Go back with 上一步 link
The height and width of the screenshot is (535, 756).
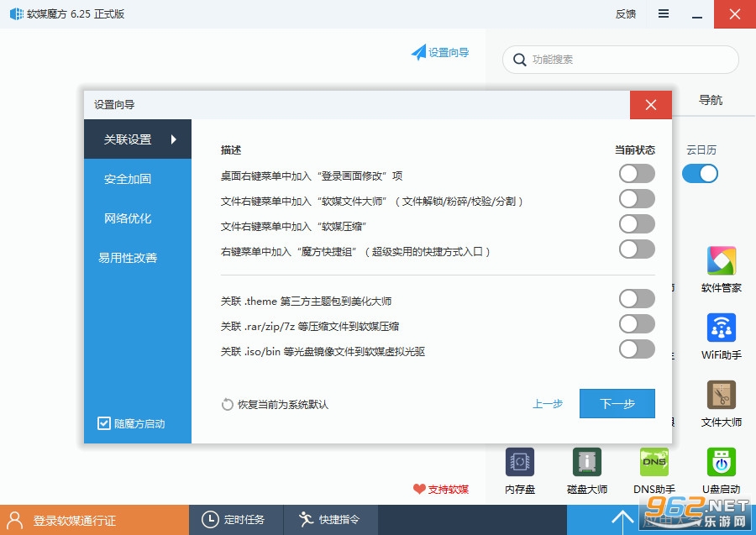point(547,404)
